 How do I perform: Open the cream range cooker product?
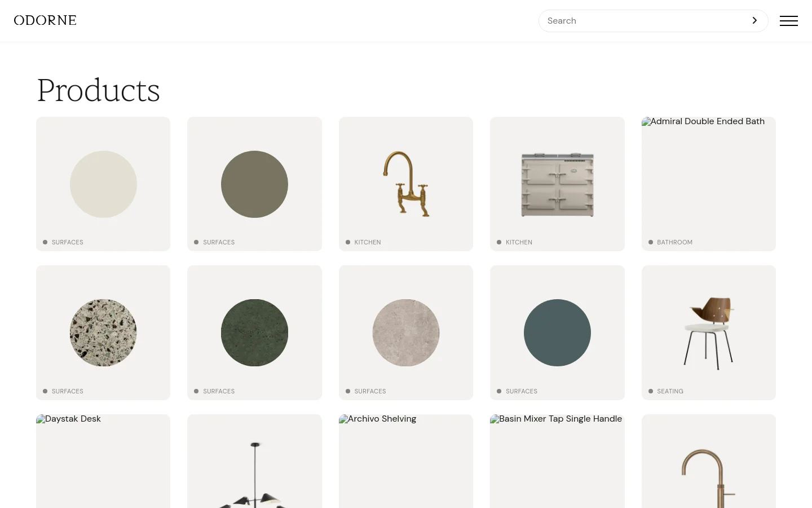[x=557, y=184]
